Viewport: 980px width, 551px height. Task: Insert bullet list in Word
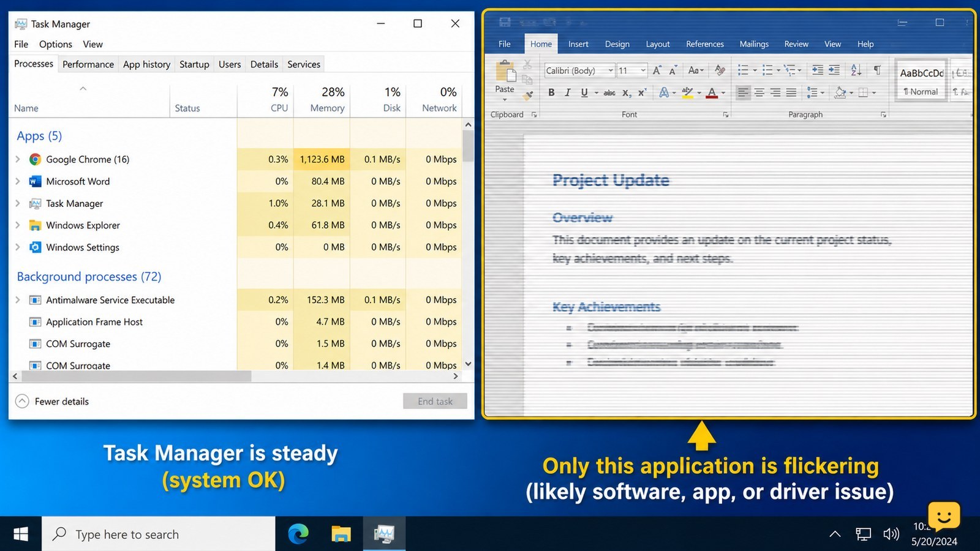pyautogui.click(x=743, y=70)
